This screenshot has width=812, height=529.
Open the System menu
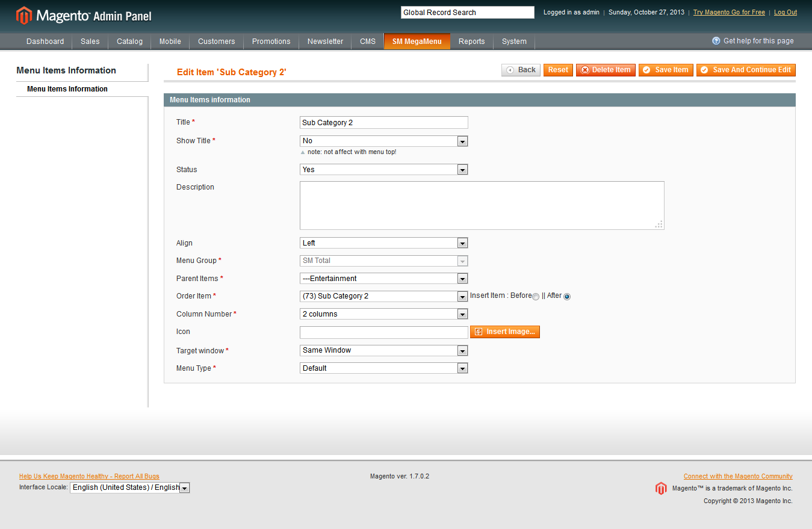(x=515, y=42)
